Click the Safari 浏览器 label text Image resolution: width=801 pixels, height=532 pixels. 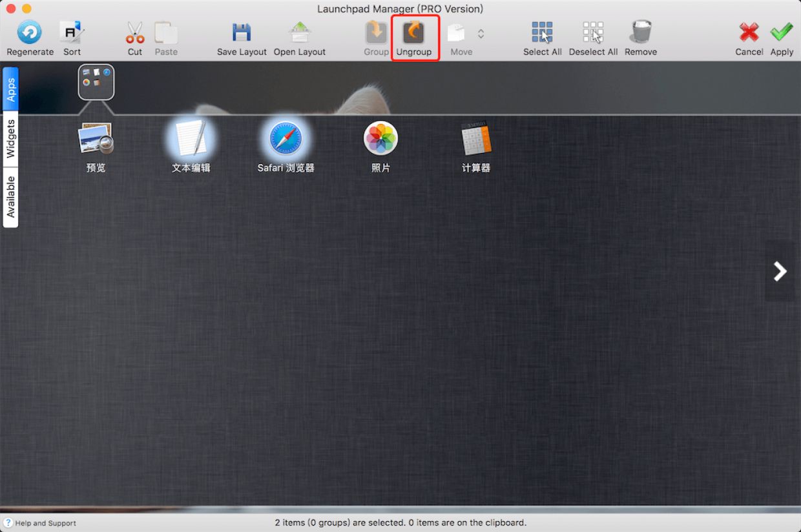[x=286, y=168]
